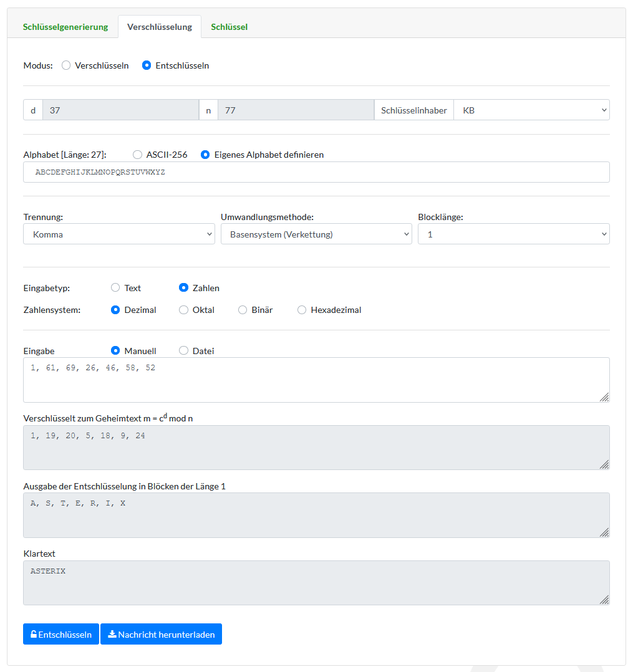Click the resize handle of Klartext box
The width and height of the screenshot is (633, 672).
[x=604, y=600]
